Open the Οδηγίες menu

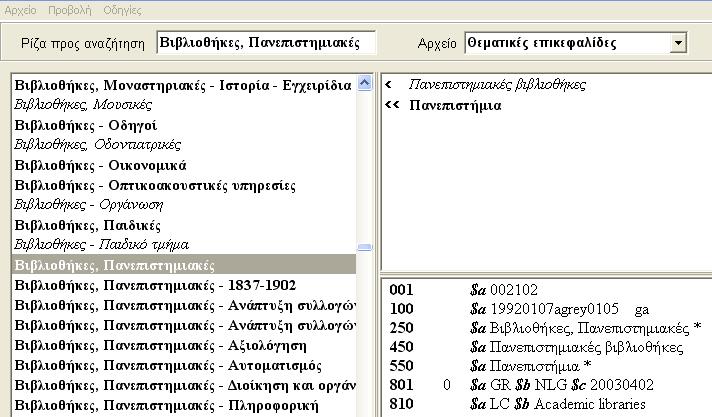(123, 10)
